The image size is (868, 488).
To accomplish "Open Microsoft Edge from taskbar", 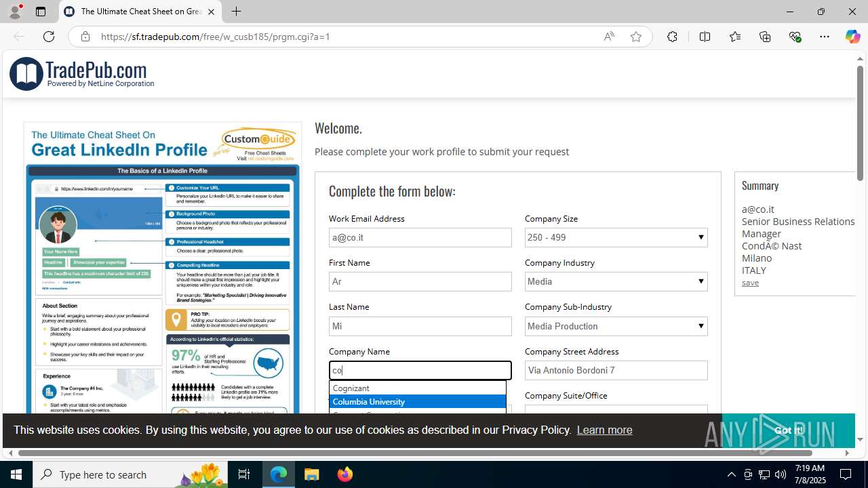I will coord(279,474).
